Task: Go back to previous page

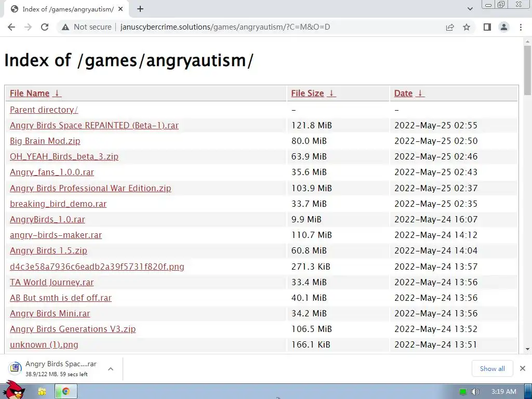Action: [x=11, y=27]
